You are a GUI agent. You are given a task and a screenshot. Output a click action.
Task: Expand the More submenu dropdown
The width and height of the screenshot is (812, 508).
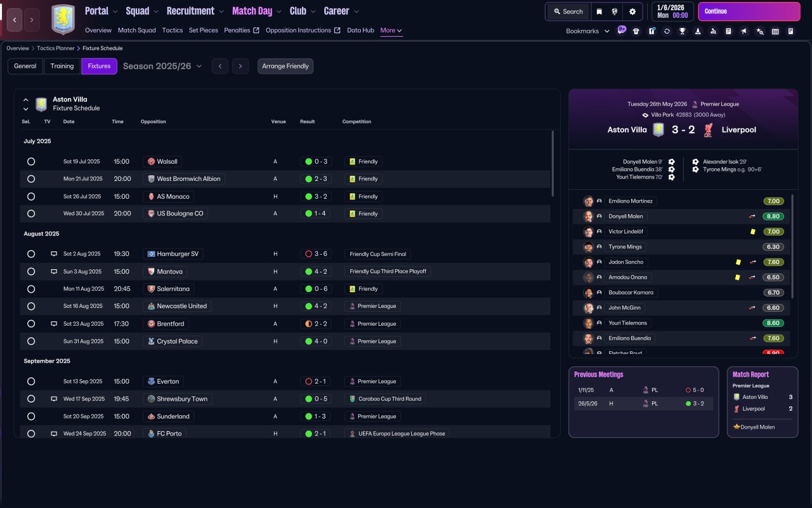tap(391, 30)
